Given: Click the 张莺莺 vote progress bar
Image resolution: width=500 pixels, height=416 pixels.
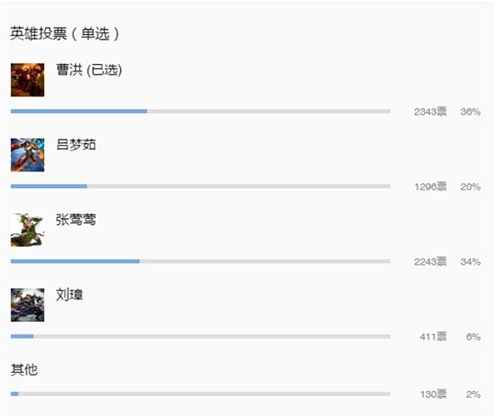Looking at the screenshot, I should tap(201, 261).
